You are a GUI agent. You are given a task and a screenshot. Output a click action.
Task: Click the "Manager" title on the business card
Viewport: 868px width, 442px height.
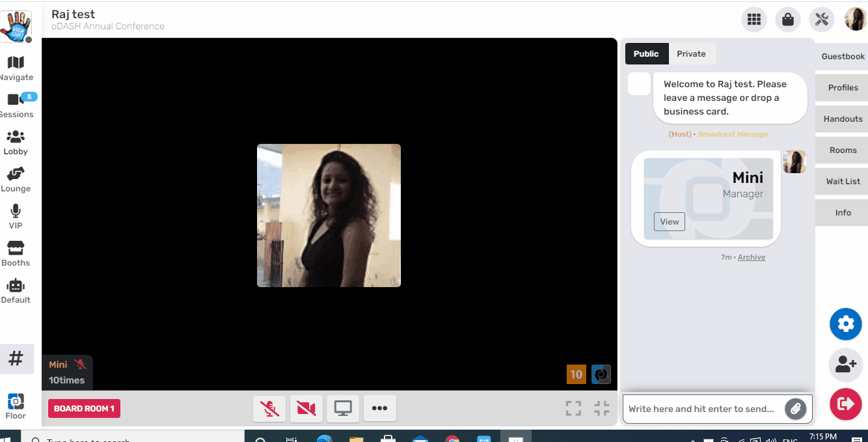[743, 194]
